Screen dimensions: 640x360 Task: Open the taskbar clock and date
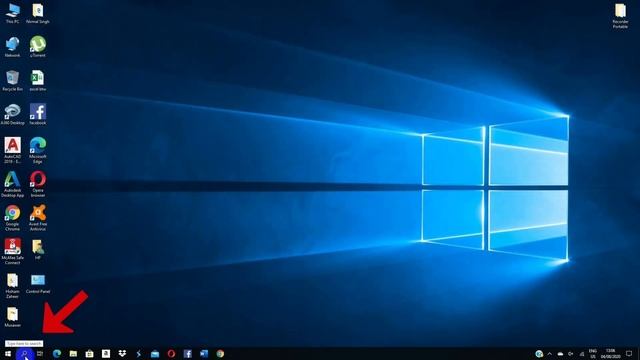click(611, 354)
